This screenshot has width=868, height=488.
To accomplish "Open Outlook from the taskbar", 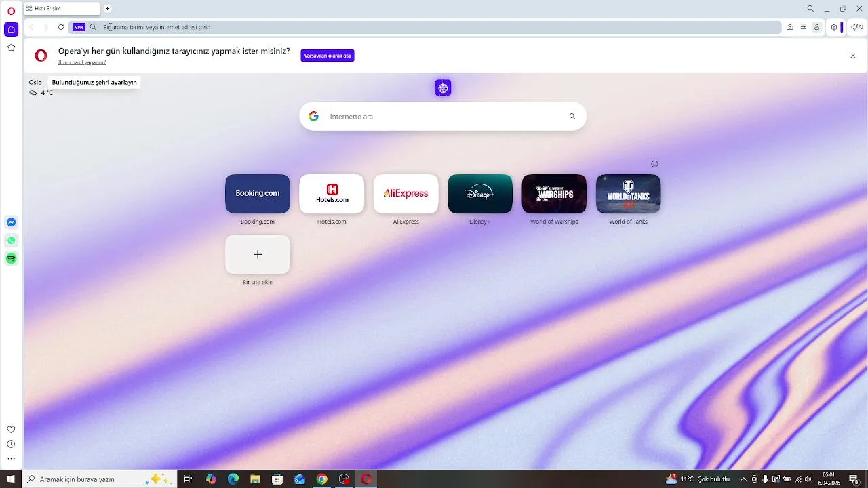I will pyautogui.click(x=300, y=479).
